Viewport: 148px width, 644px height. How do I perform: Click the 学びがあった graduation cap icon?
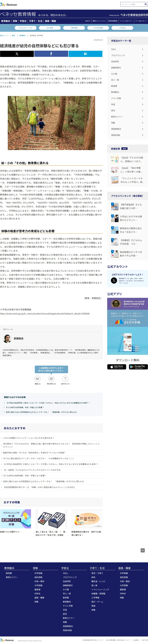51,379
